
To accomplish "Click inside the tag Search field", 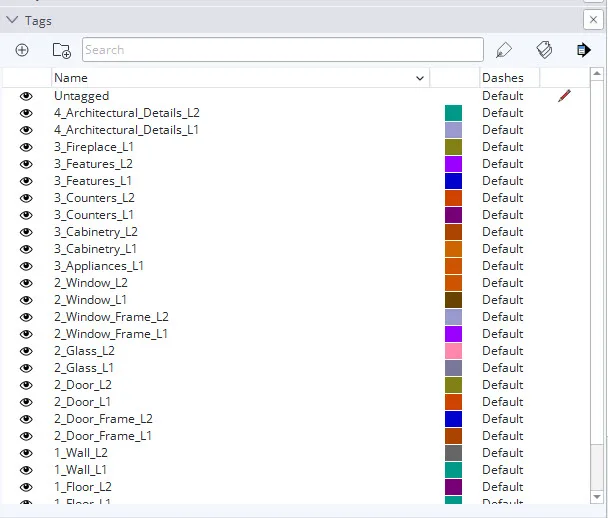I will tap(283, 50).
